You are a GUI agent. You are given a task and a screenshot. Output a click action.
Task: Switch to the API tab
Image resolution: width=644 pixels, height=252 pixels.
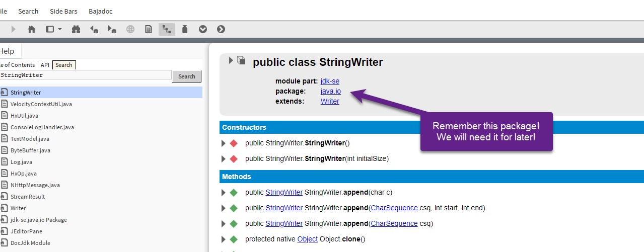[x=45, y=65]
